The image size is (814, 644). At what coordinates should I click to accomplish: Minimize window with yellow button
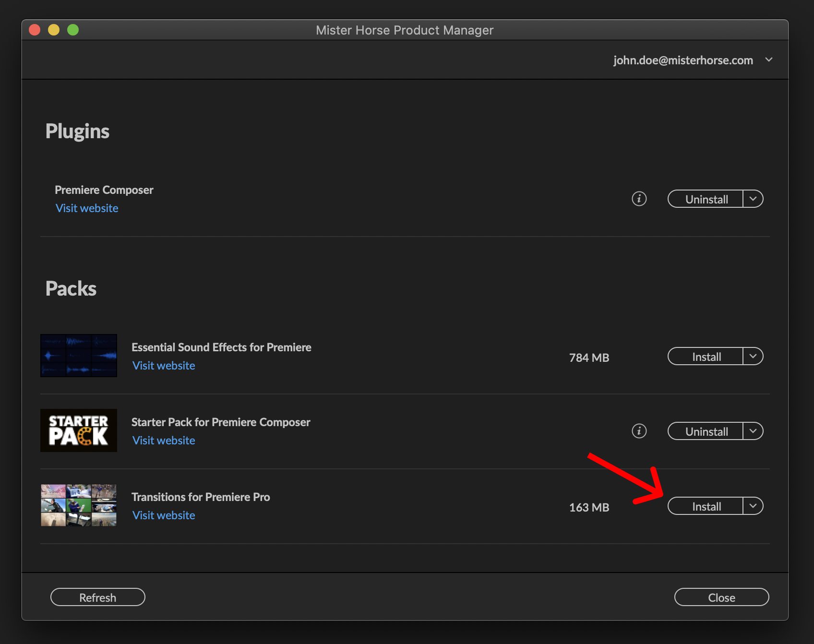point(54,30)
